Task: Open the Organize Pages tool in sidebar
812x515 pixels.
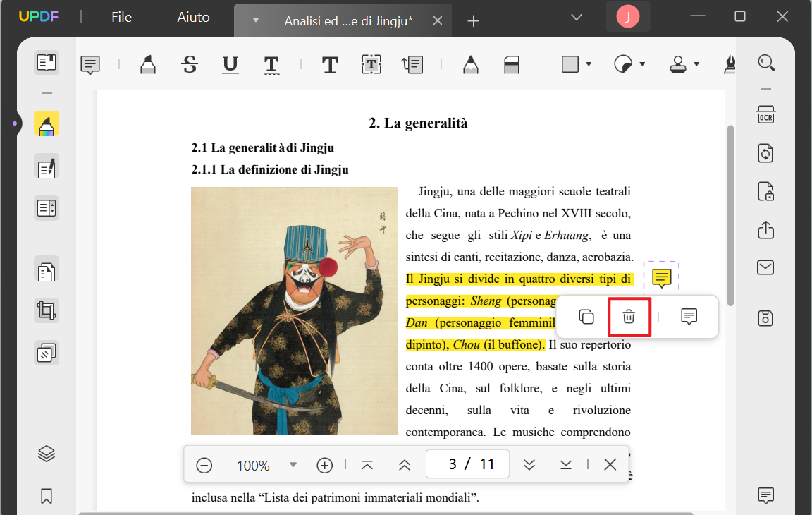Action: click(x=47, y=208)
